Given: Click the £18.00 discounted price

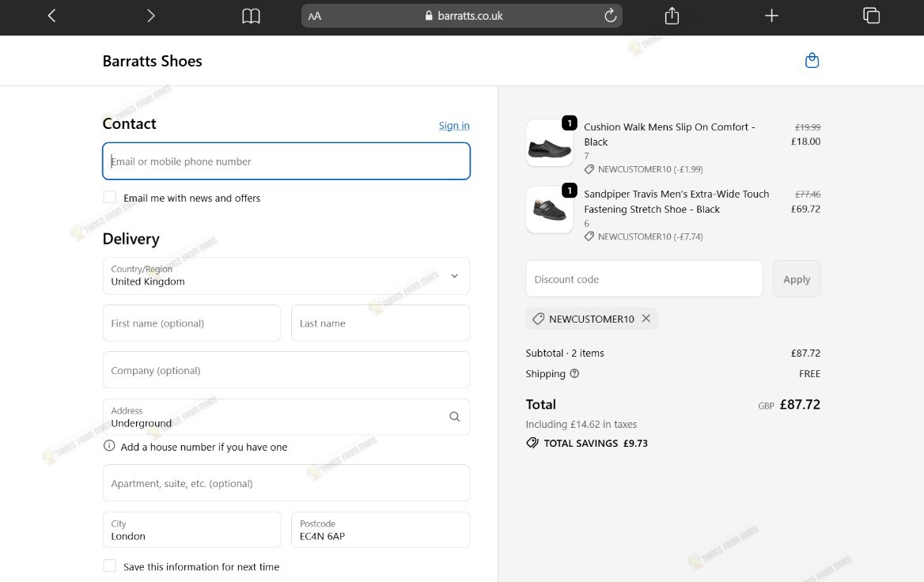Looking at the screenshot, I should [x=805, y=142].
